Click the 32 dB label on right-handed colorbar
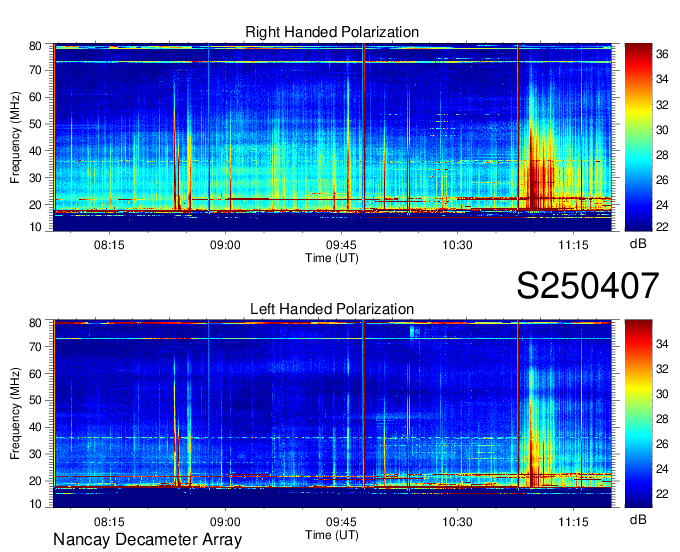 point(662,105)
